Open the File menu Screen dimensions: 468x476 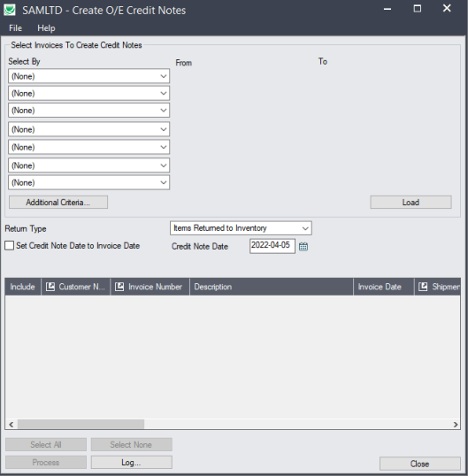[15, 28]
